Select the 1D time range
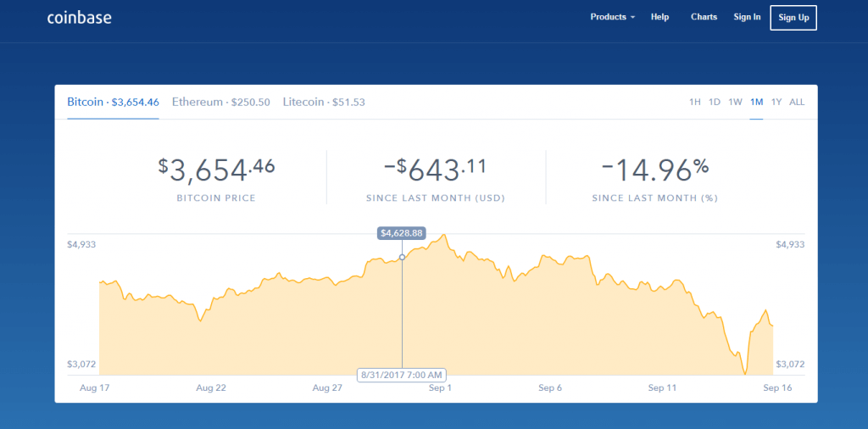The height and width of the screenshot is (429, 868). 715,102
